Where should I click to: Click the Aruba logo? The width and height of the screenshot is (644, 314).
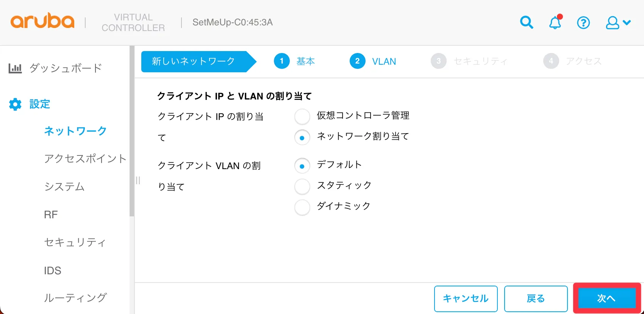tap(42, 22)
